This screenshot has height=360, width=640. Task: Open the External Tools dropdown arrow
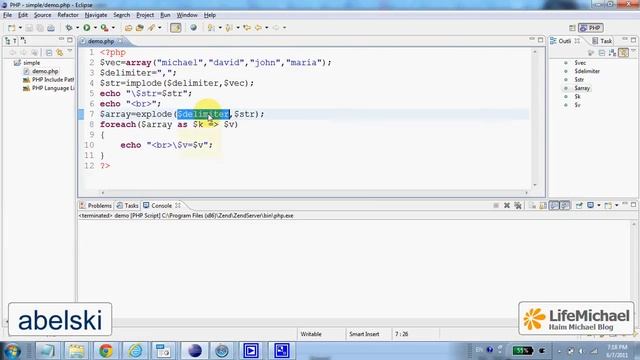point(113,28)
